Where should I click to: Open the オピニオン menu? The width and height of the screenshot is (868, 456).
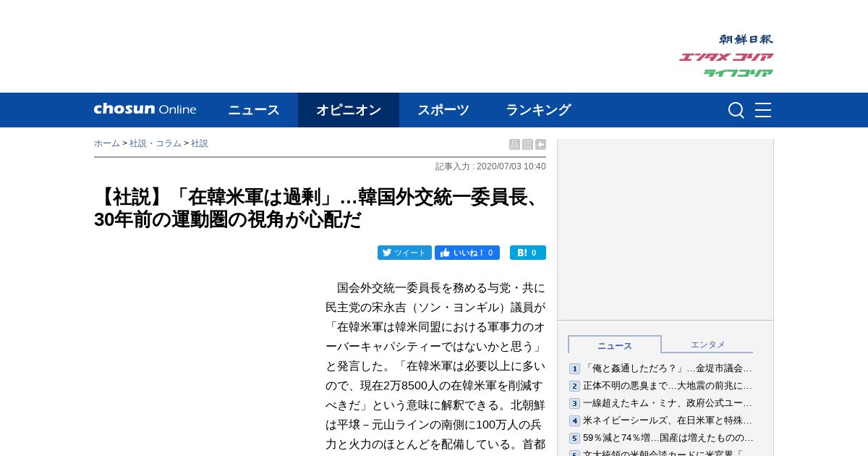click(x=349, y=110)
